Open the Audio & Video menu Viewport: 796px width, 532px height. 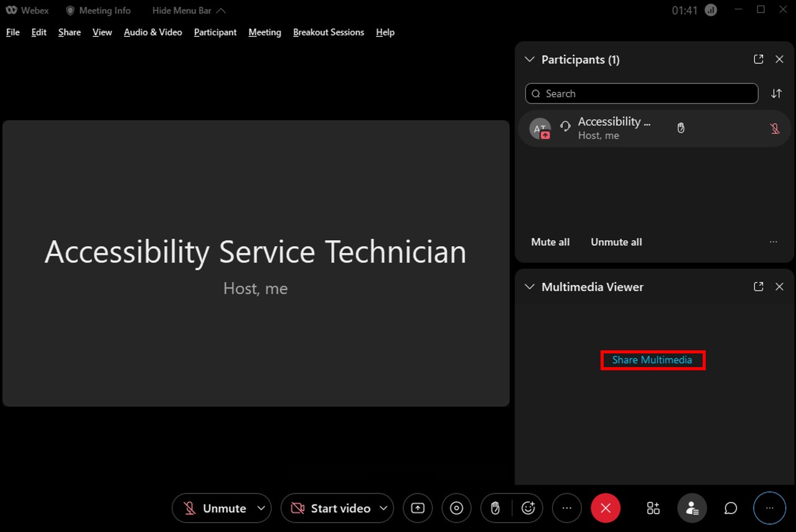[152, 32]
